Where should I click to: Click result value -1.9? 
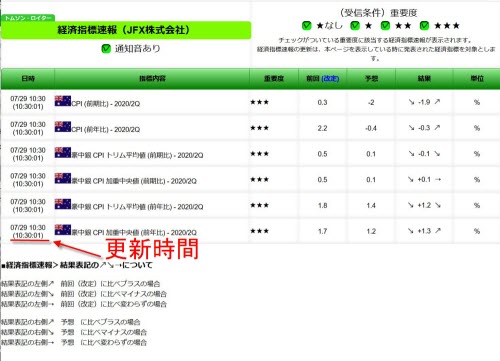point(424,102)
